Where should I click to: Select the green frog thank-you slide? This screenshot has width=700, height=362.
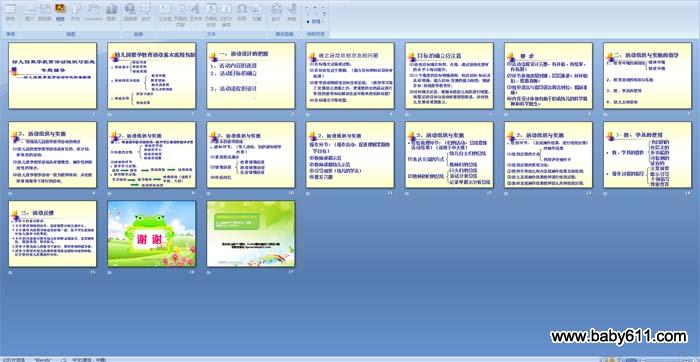point(151,234)
